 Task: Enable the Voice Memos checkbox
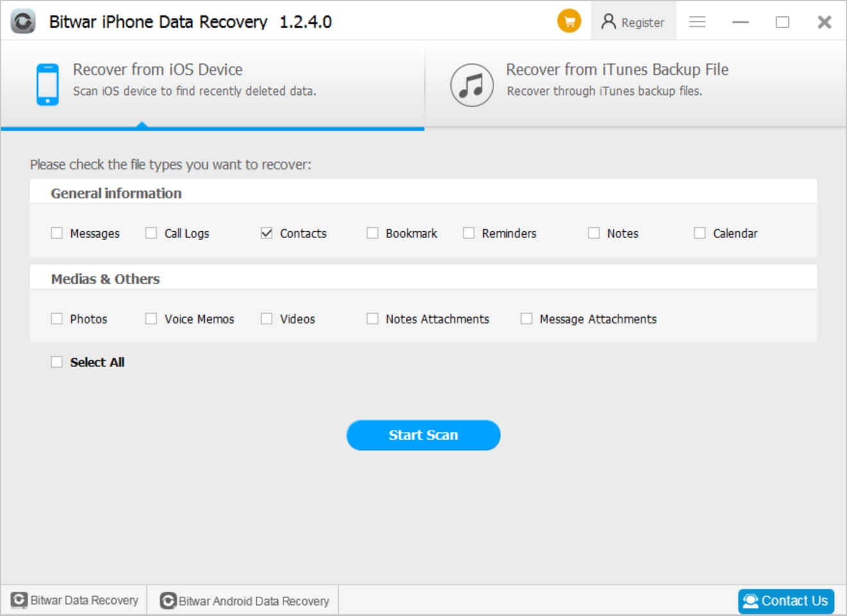(x=151, y=318)
